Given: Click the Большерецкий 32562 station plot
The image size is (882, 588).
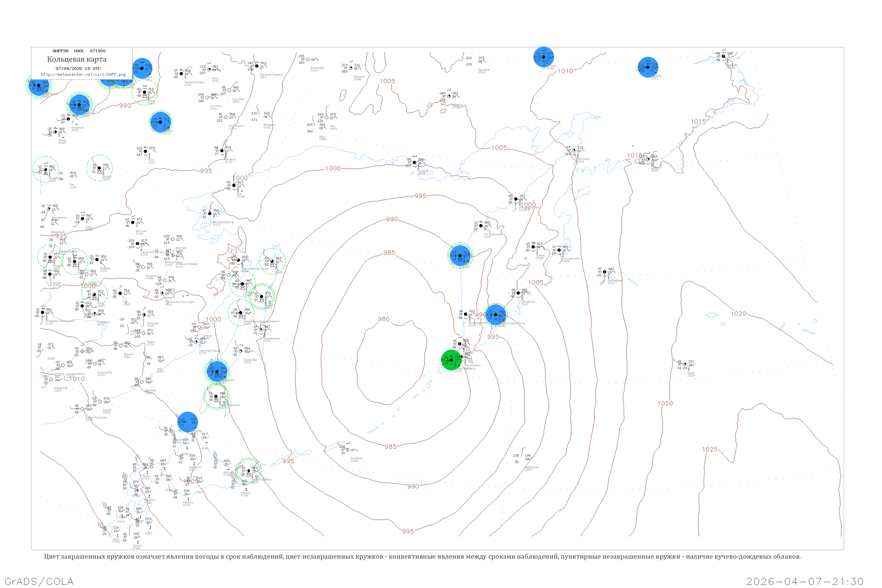Looking at the screenshot, I should point(466,314).
